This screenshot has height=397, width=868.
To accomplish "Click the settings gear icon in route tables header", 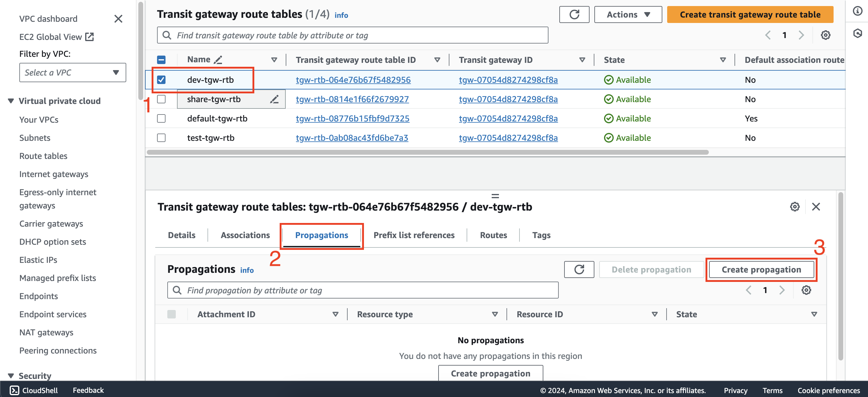I will click(825, 35).
